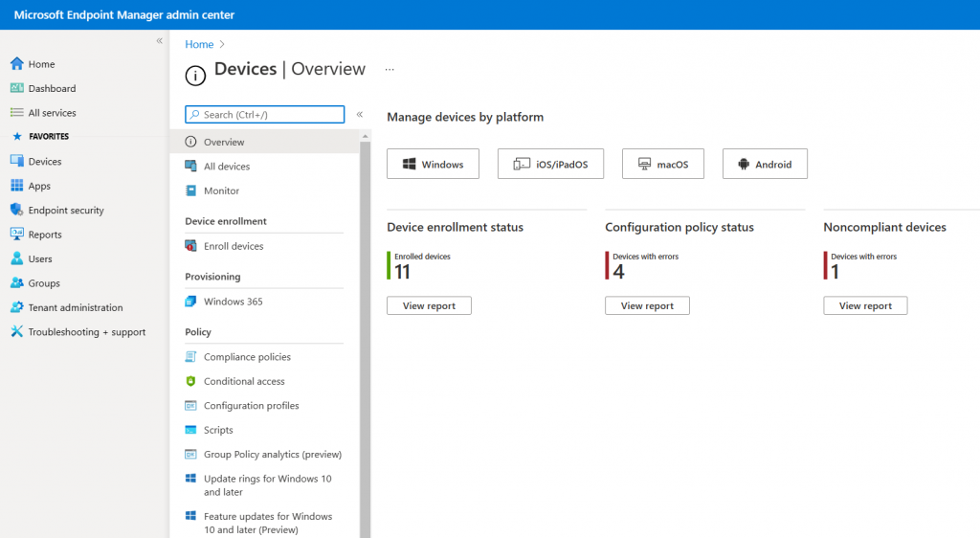Click the Configuration profiles icon
Image resolution: width=980 pixels, height=538 pixels.
190,406
